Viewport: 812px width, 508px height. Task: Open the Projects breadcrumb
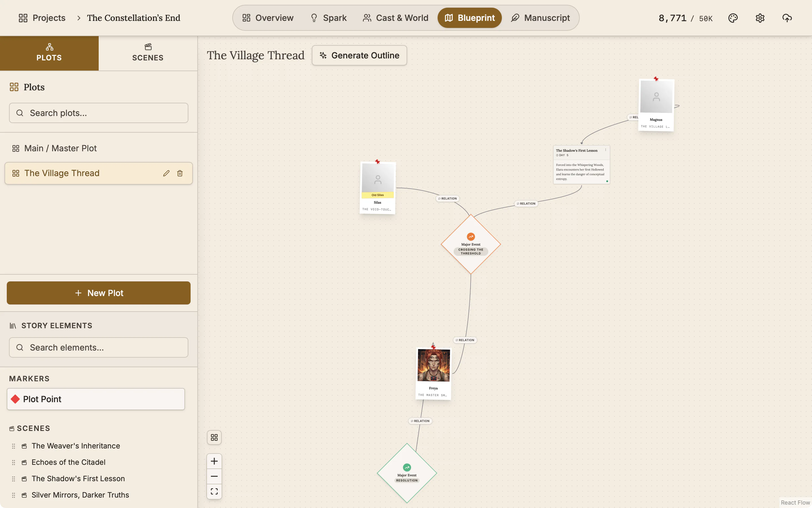42,18
